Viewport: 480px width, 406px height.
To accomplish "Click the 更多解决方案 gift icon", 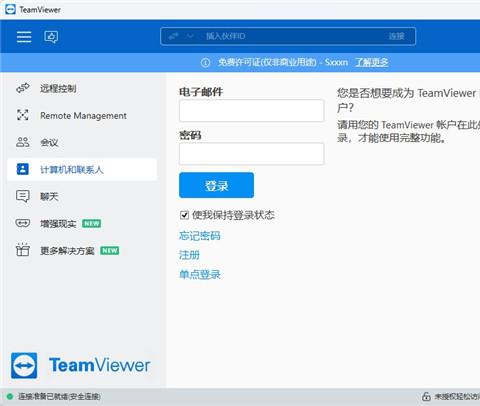I will click(x=23, y=250).
